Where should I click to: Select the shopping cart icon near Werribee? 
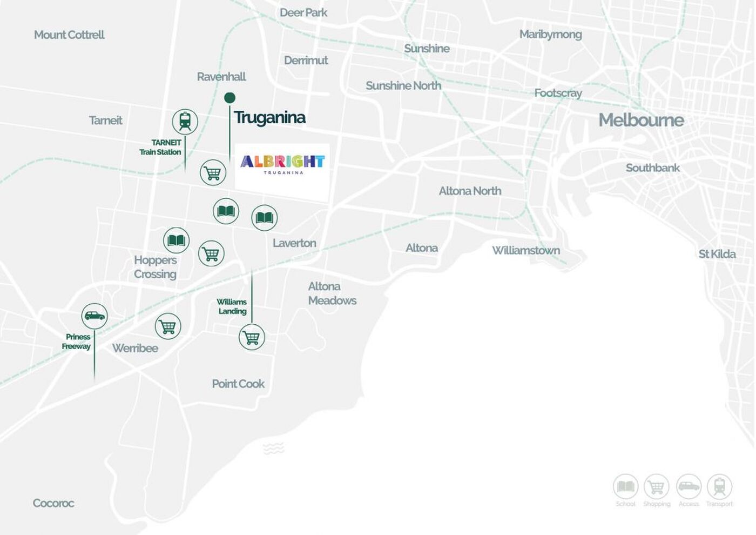(167, 326)
